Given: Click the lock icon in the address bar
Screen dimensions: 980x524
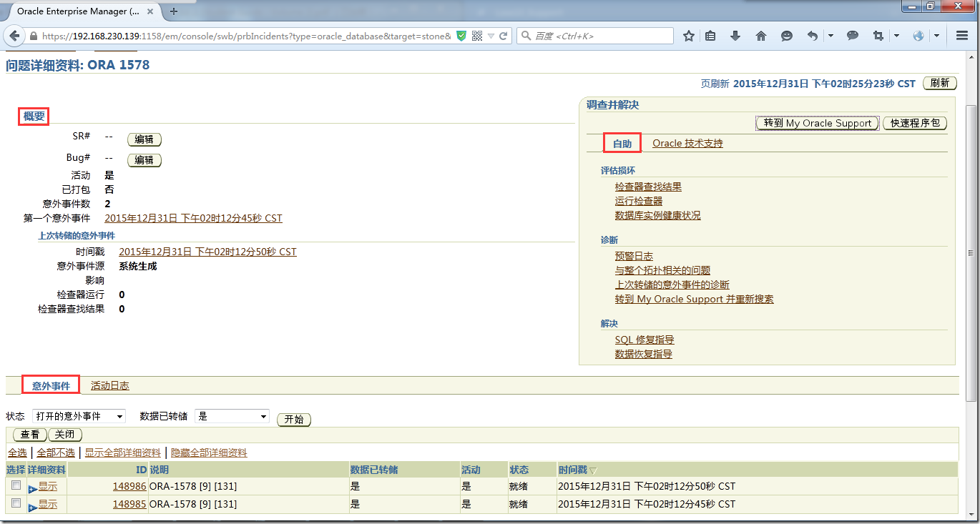Looking at the screenshot, I should [33, 36].
